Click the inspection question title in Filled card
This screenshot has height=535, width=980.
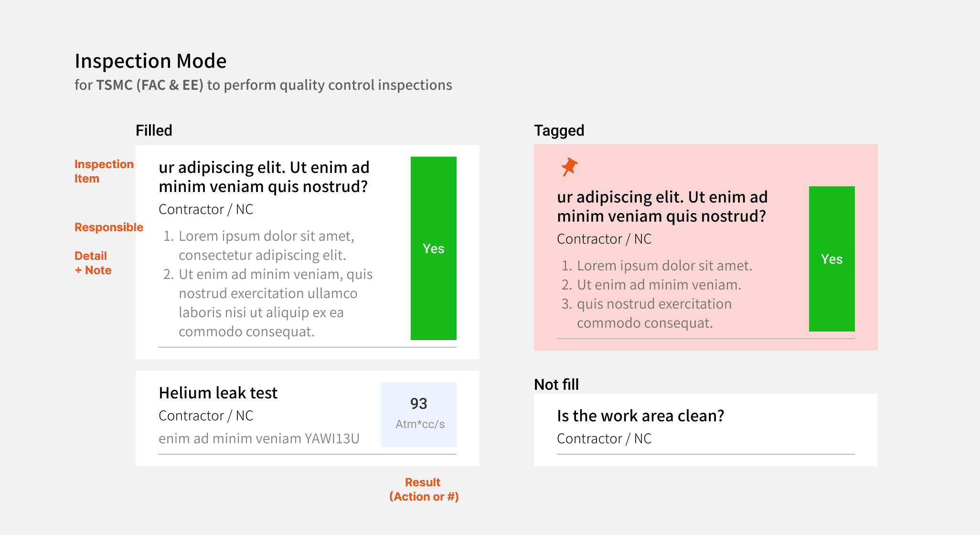(x=264, y=177)
